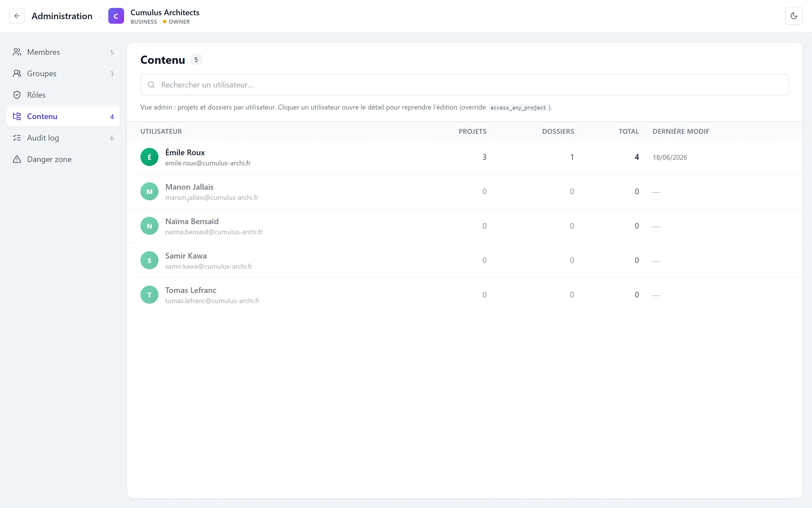Image resolution: width=812 pixels, height=508 pixels.
Task: Click the DOSSIERS column header
Action: [x=558, y=131]
